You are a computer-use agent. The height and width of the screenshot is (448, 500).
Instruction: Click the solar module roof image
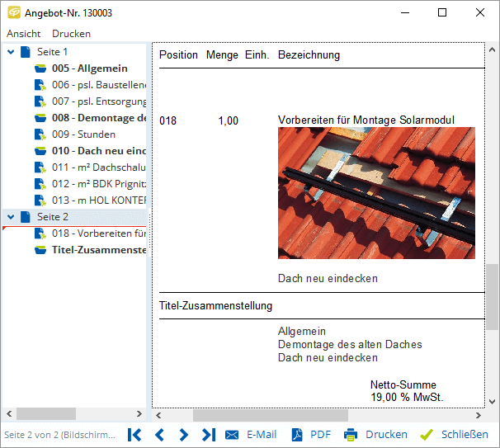point(376,193)
